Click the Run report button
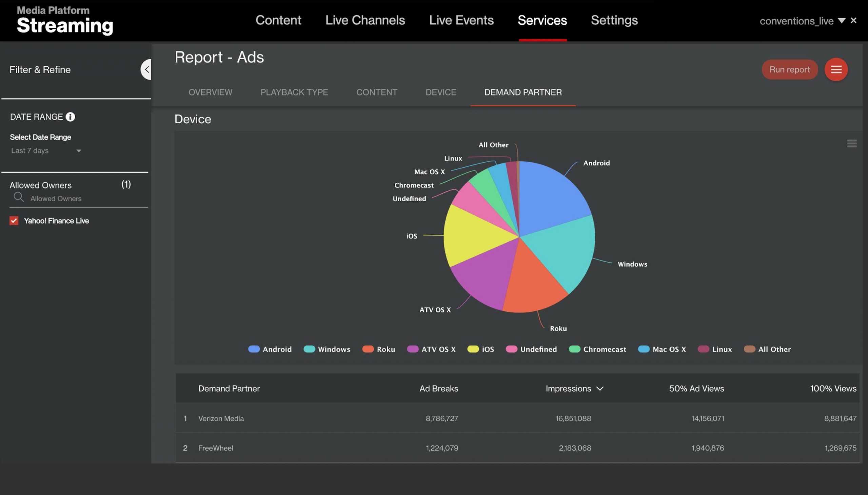The image size is (868, 495). 789,69
